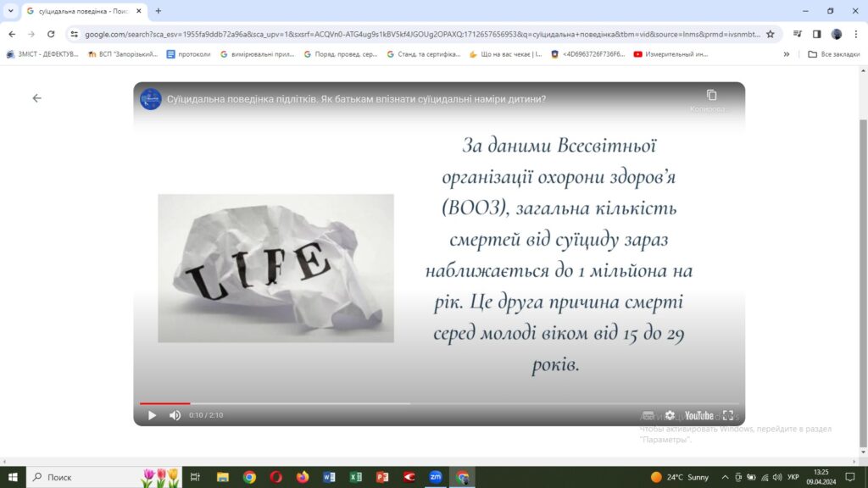Open File Explorer from taskbar
This screenshot has height=488, width=868.
tap(223, 477)
